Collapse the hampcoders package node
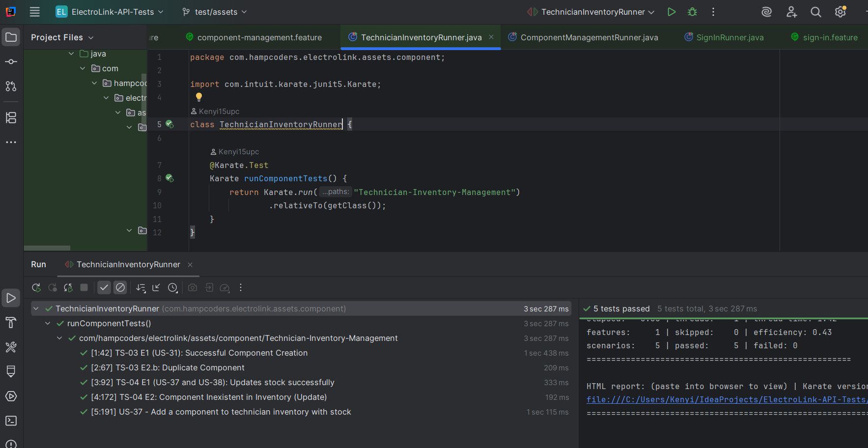Screen dimensions: 868x448 [x=94, y=83]
